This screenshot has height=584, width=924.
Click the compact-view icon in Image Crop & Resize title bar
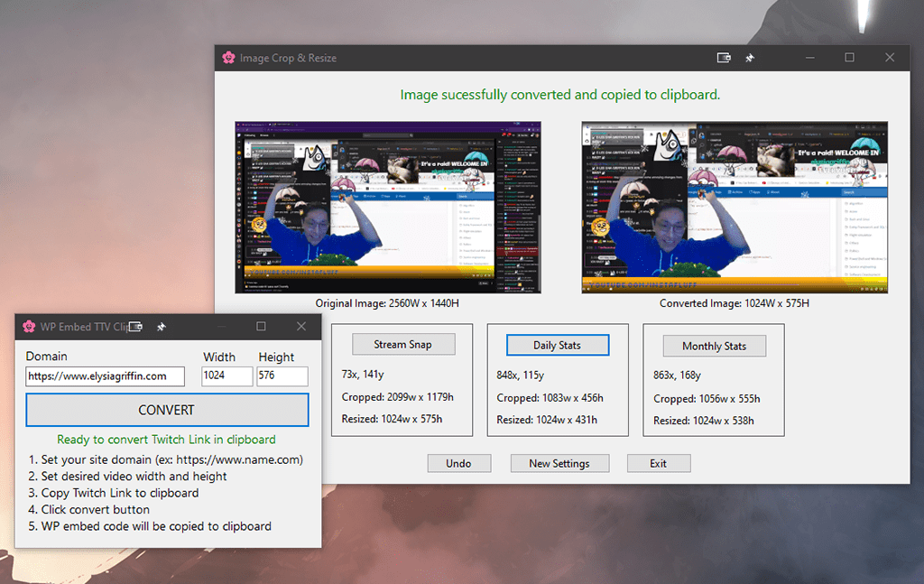click(724, 58)
